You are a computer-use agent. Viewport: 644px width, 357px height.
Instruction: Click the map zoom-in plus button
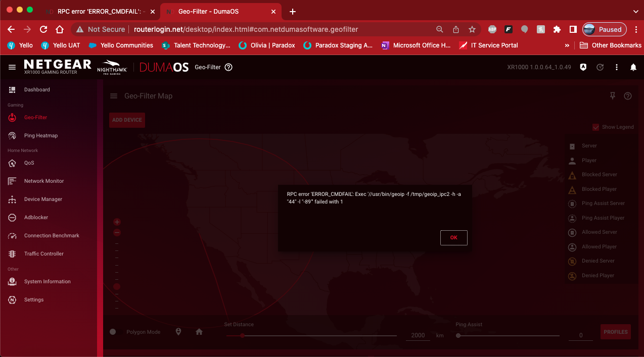tap(117, 222)
